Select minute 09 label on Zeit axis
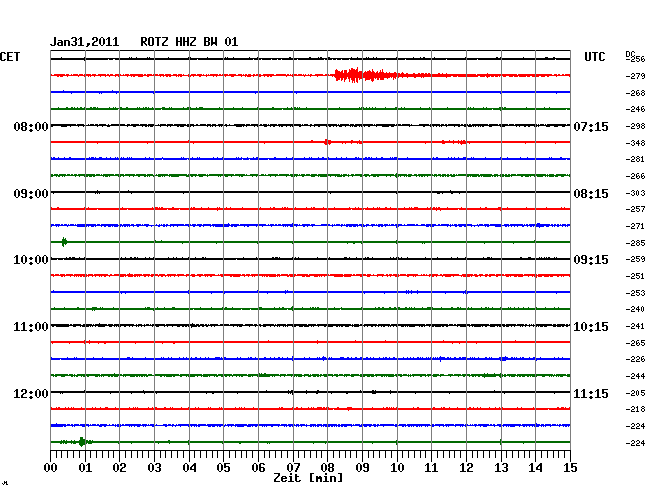 [x=362, y=468]
